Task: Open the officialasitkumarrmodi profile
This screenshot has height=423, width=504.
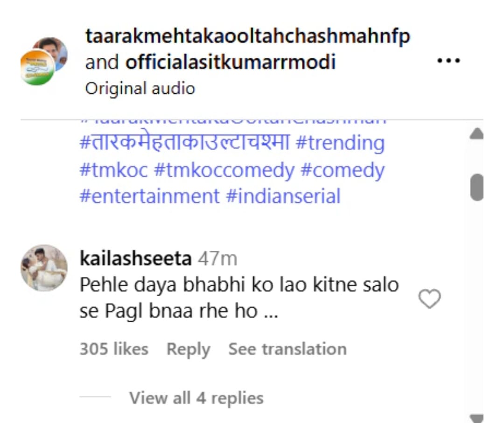Action: (x=231, y=62)
